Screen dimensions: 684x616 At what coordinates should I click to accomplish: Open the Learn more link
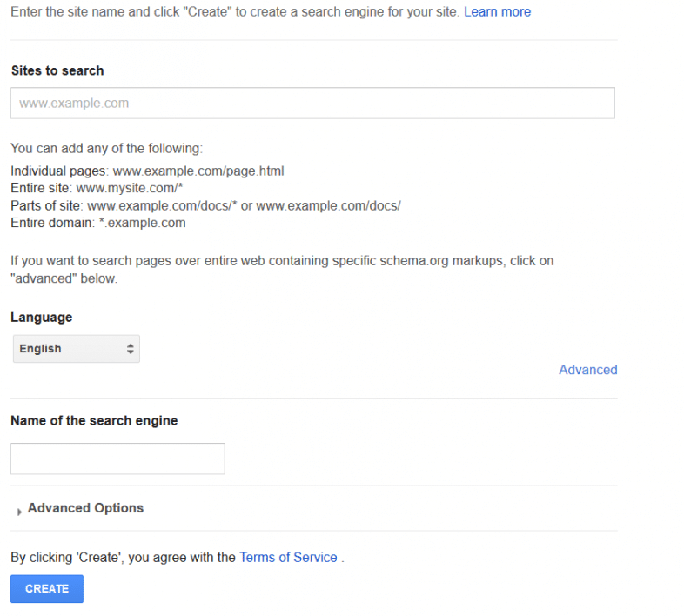(x=497, y=12)
